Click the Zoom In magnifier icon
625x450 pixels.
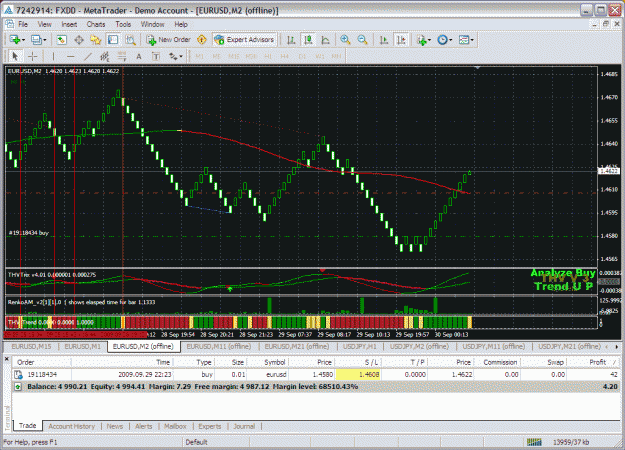coord(345,40)
